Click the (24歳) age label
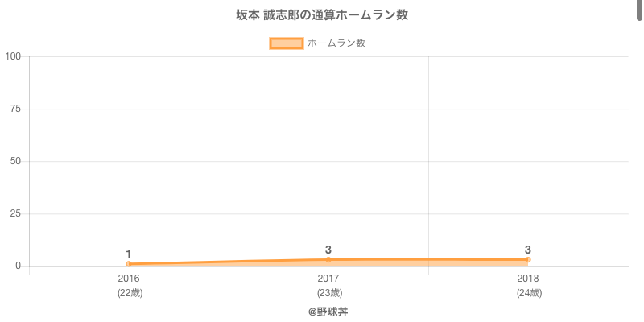644x322 pixels. [528, 293]
